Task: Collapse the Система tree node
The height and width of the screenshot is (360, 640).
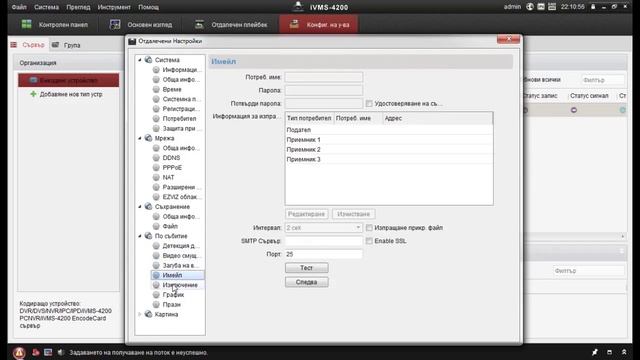Action: 140,60
